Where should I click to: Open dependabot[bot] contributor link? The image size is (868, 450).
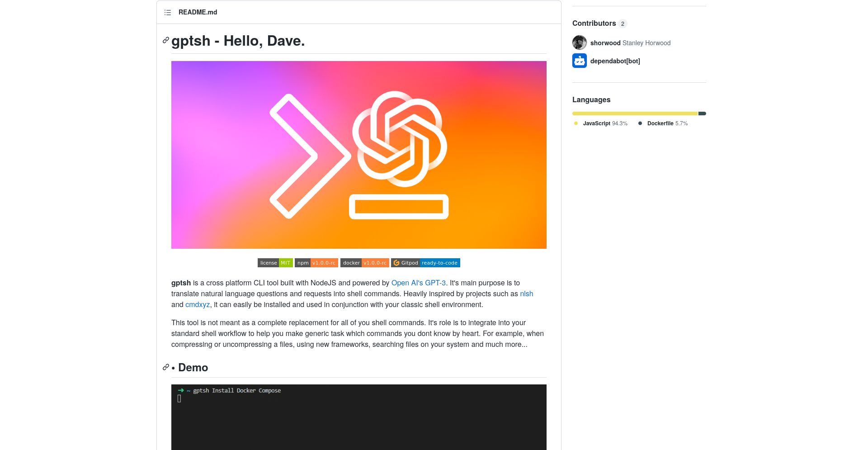[615, 61]
